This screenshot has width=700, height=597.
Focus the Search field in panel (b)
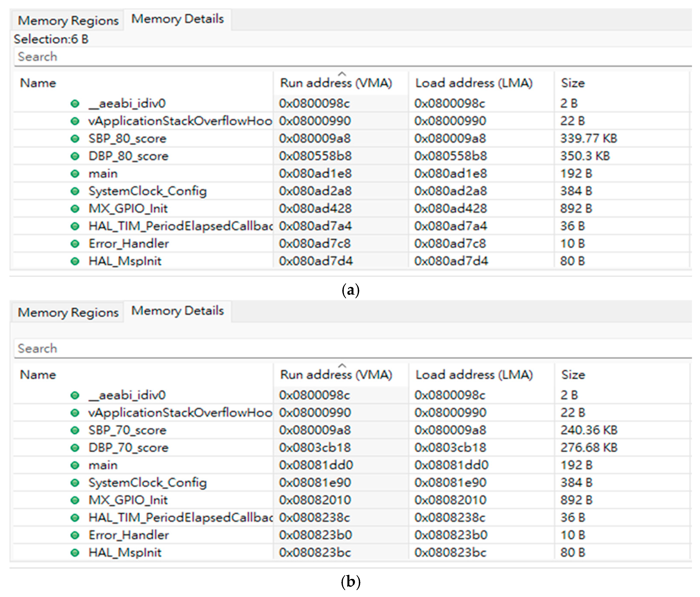[x=353, y=348]
